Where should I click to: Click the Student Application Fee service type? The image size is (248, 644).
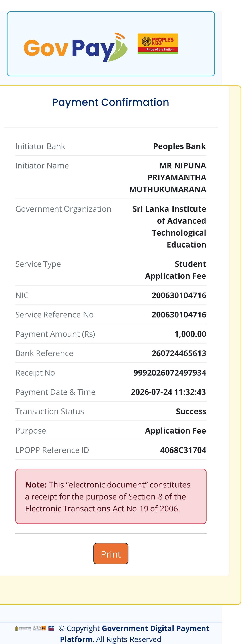[176, 270]
